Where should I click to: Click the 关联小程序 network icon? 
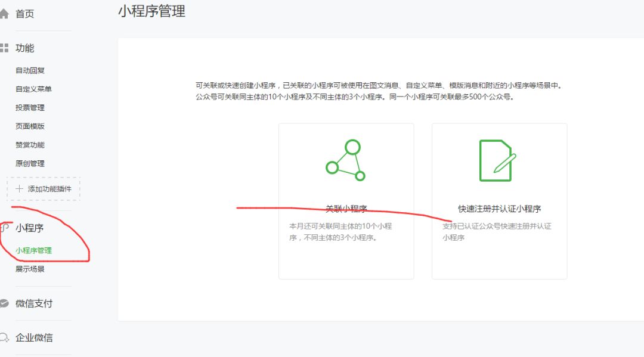(345, 160)
